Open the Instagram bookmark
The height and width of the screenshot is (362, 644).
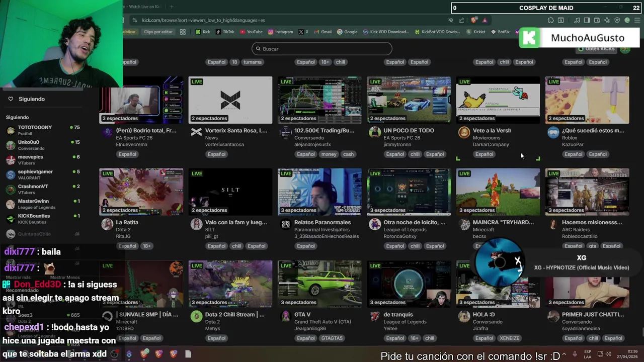[280, 32]
